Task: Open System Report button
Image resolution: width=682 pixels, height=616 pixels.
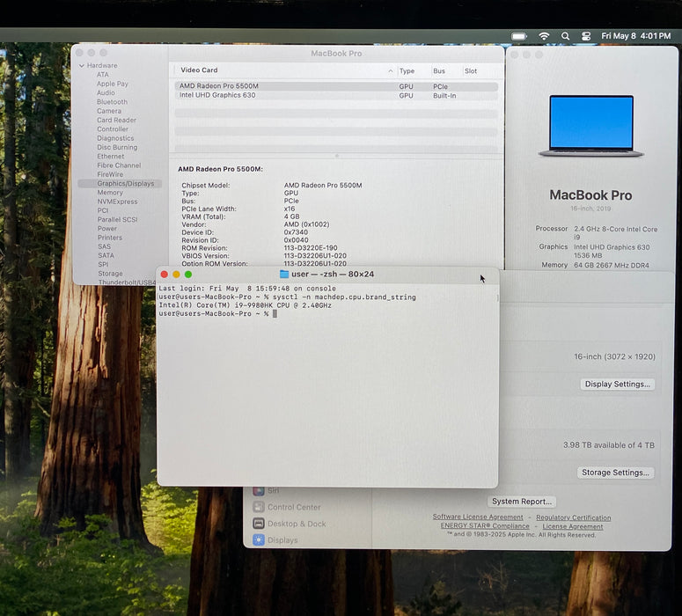Action: (x=522, y=502)
